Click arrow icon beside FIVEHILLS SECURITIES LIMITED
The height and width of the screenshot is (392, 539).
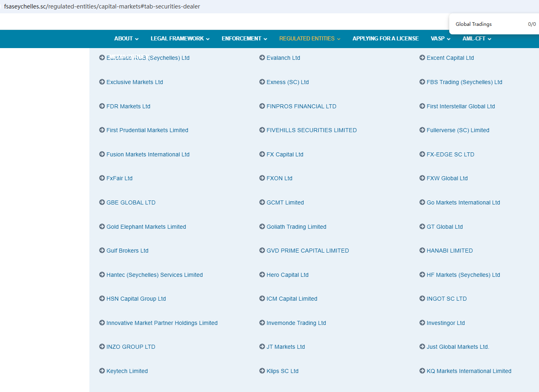point(262,130)
